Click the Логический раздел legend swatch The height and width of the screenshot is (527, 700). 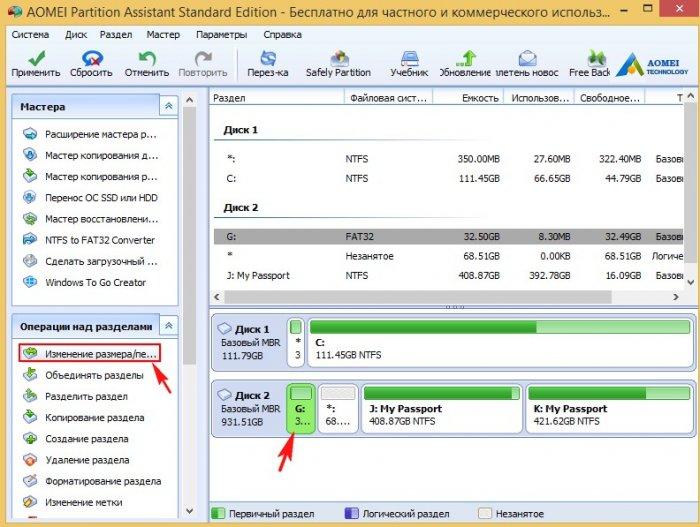[352, 514]
